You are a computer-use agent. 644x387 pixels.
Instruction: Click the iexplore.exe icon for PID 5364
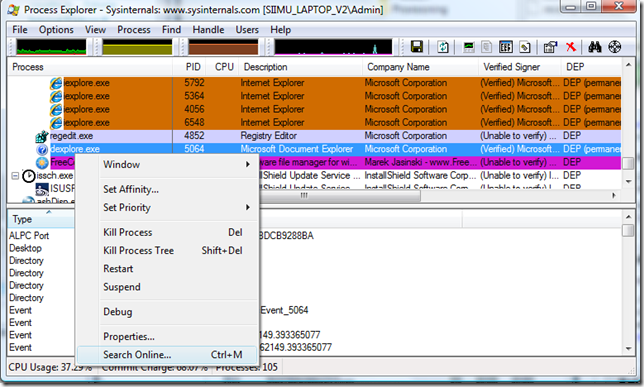click(56, 97)
